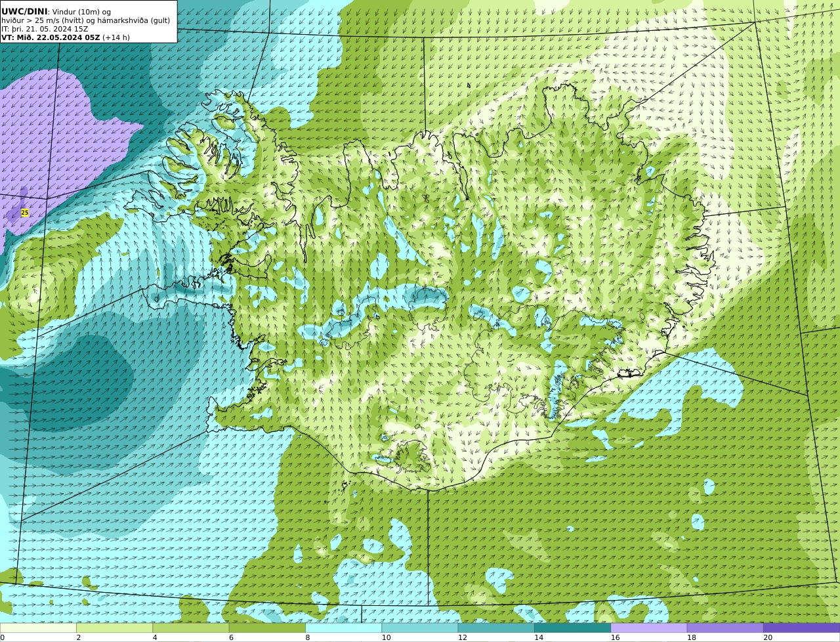Click the legend scale value "16"
Screen dimensions: 840x642
pyautogui.click(x=615, y=637)
